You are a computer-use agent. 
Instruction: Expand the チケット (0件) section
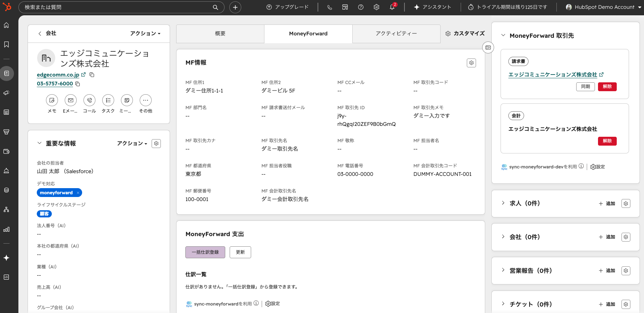(x=503, y=304)
